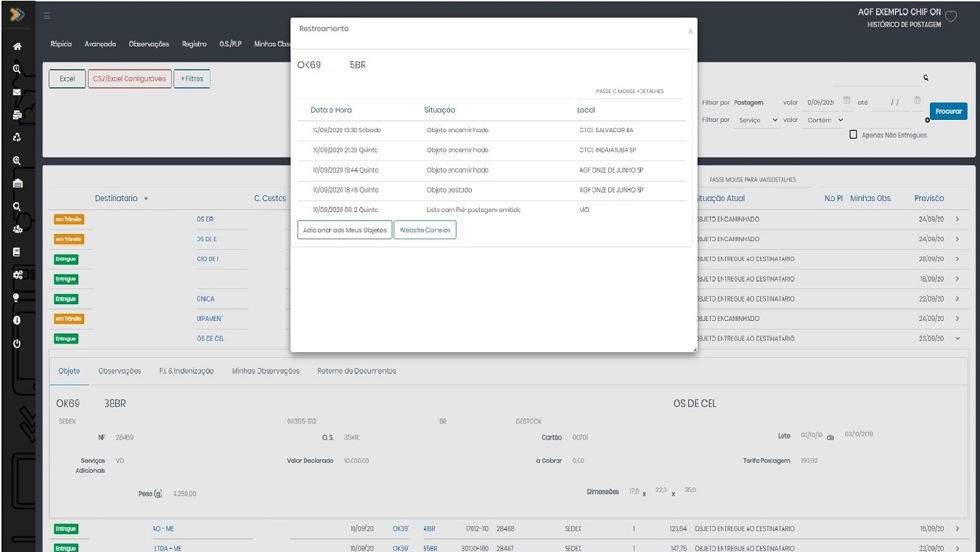Click the +Filtros button

pyautogui.click(x=192, y=78)
